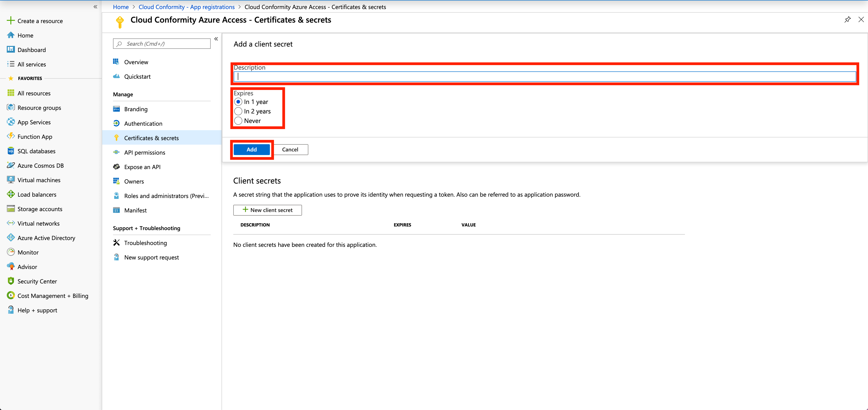Pin this blade with the pin icon
This screenshot has height=410, width=868.
(x=847, y=19)
